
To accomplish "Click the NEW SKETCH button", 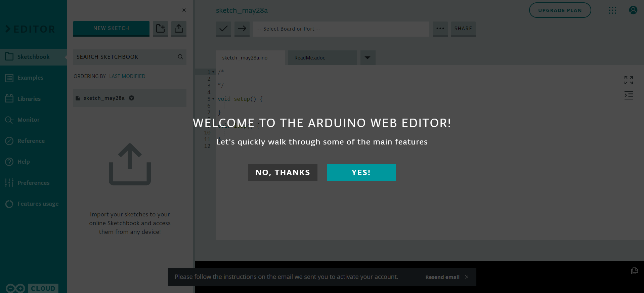I will [x=111, y=29].
